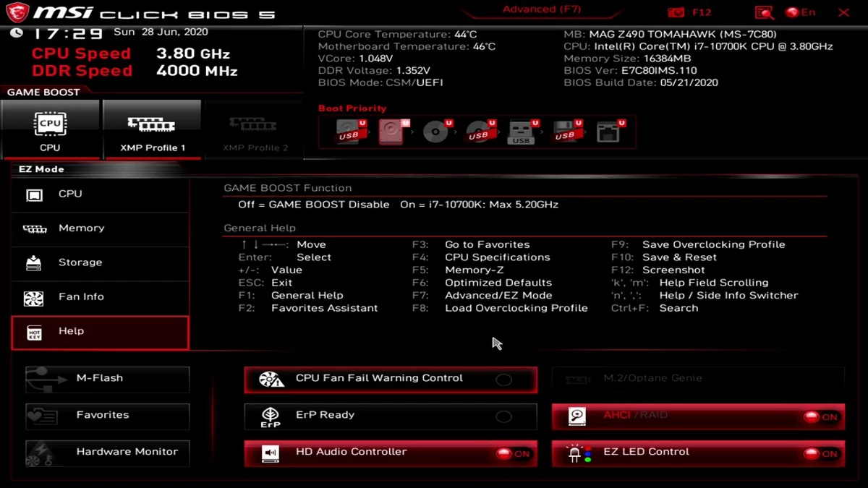Image resolution: width=868 pixels, height=488 pixels.
Task: Click the Memory RAM stick sidebar icon
Action: click(x=35, y=229)
